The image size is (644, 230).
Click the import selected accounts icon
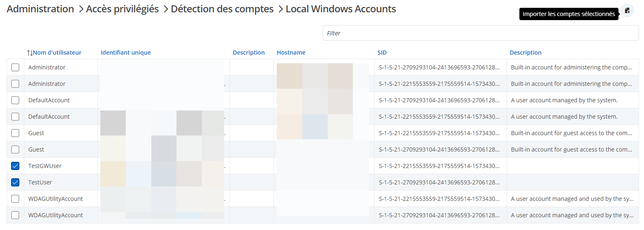tap(627, 11)
